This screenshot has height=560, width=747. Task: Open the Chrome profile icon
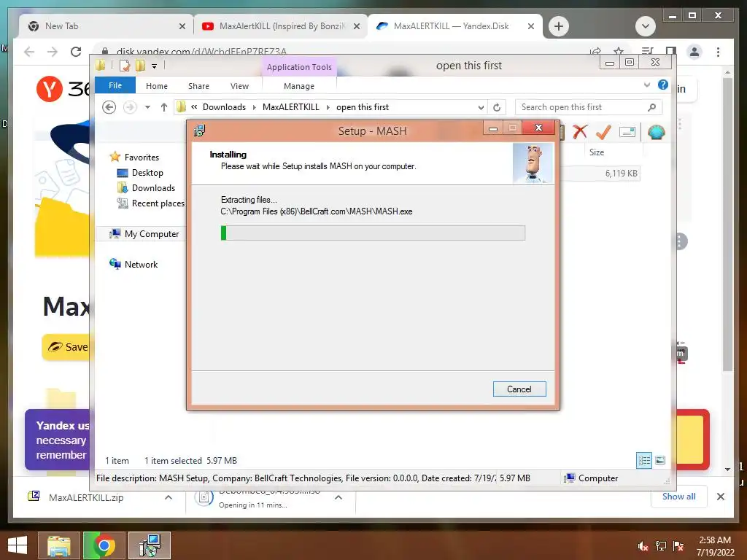click(694, 52)
